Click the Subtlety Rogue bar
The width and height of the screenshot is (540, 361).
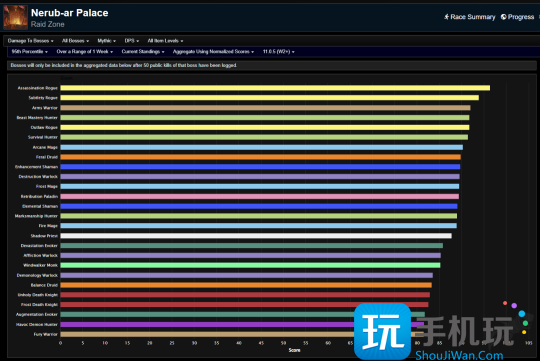[x=270, y=98]
